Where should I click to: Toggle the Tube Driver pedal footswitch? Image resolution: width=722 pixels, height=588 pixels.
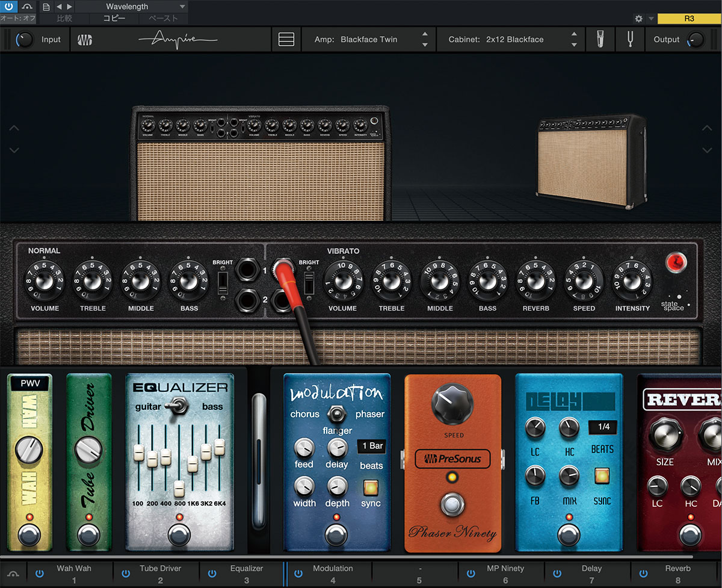pos(88,534)
